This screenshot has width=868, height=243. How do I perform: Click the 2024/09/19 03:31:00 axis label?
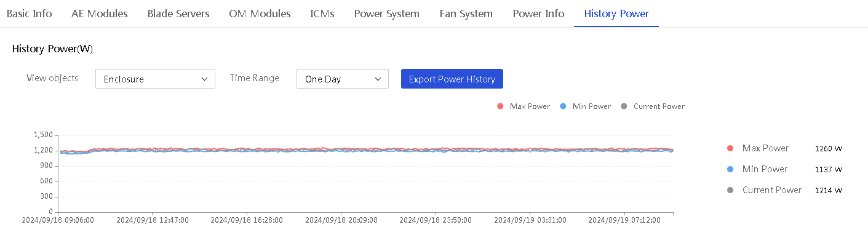point(531,220)
